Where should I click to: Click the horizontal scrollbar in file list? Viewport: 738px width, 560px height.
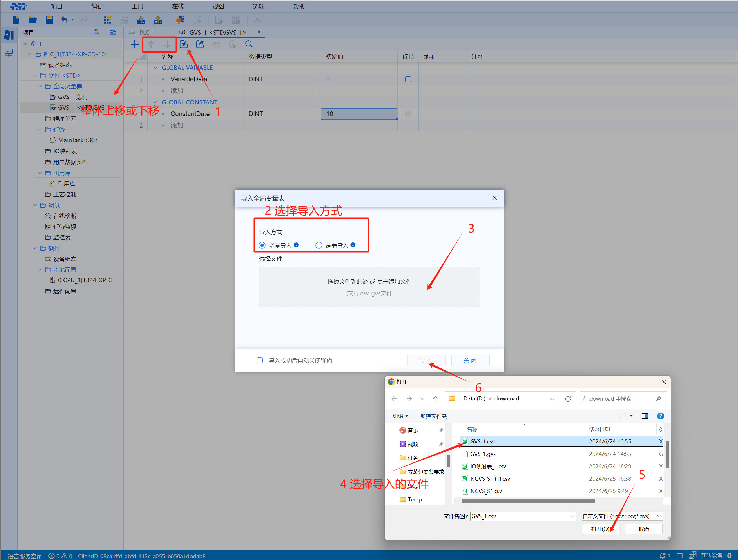point(528,501)
